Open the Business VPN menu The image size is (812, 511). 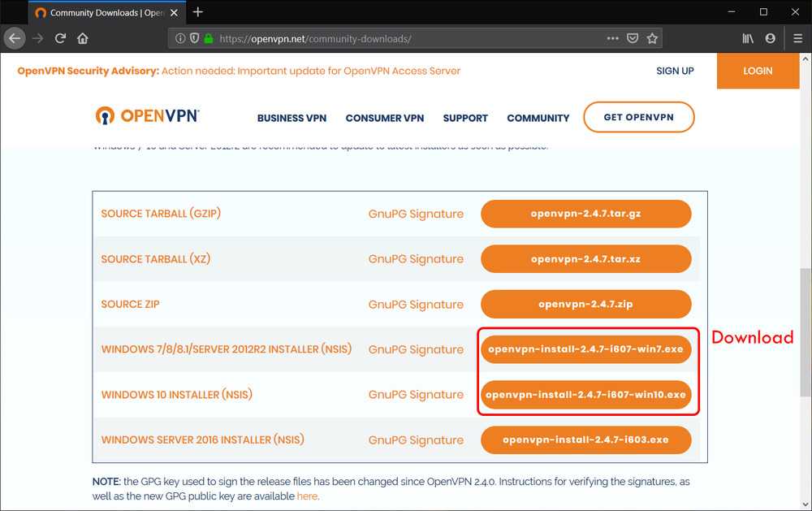(x=292, y=118)
